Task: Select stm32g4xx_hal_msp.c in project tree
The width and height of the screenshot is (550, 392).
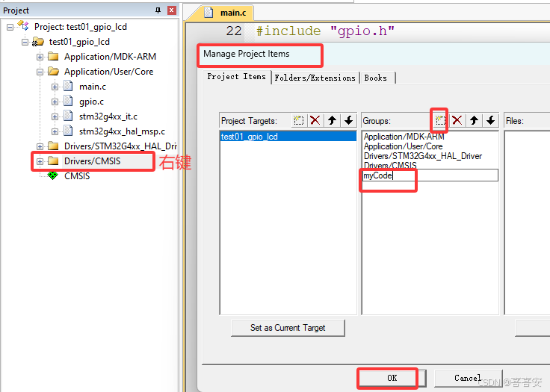Action: (x=122, y=131)
